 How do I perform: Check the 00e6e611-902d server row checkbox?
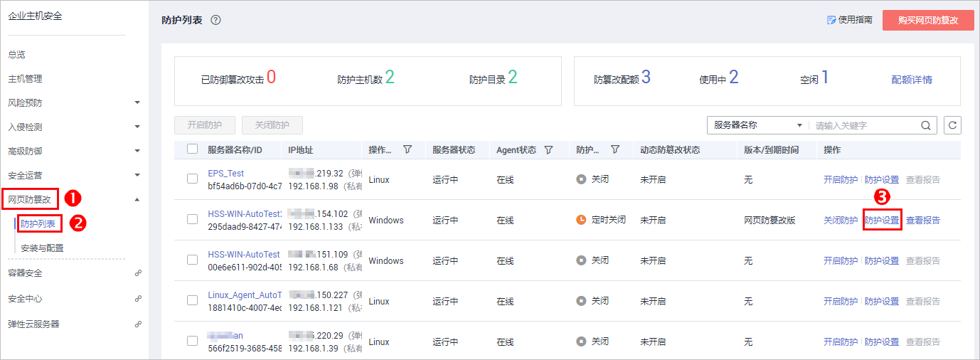pos(192,260)
